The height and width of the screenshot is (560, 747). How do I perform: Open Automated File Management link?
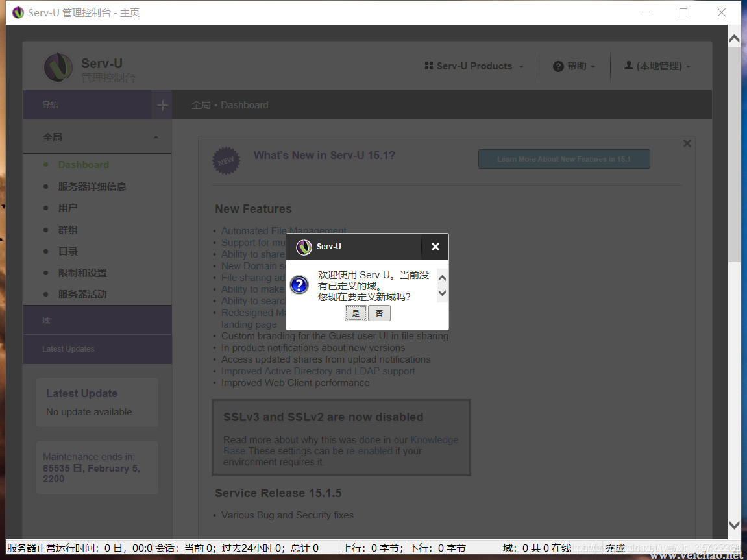(284, 230)
